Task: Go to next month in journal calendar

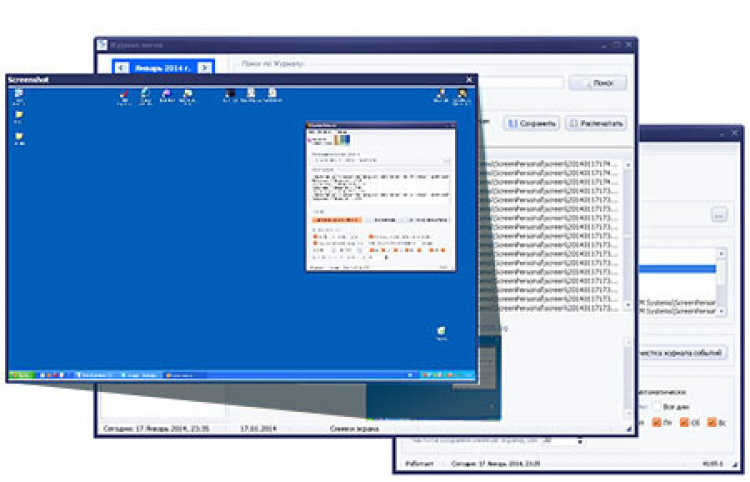Action: (205, 68)
